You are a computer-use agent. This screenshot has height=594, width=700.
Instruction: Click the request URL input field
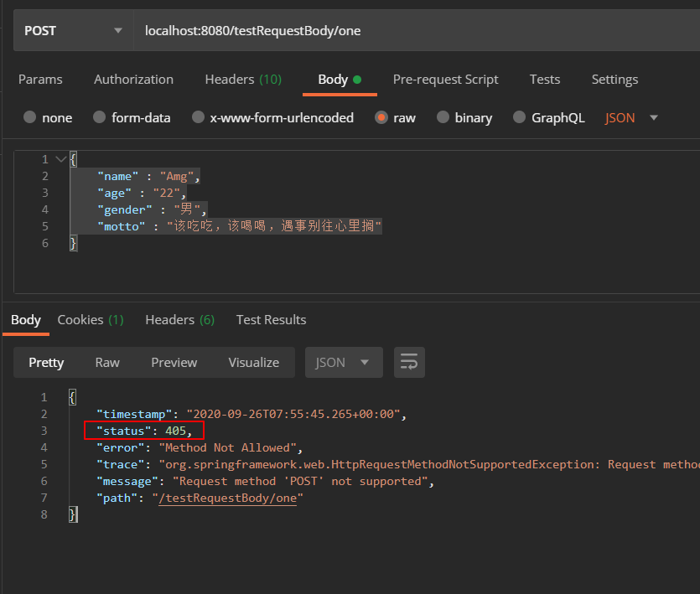417,30
